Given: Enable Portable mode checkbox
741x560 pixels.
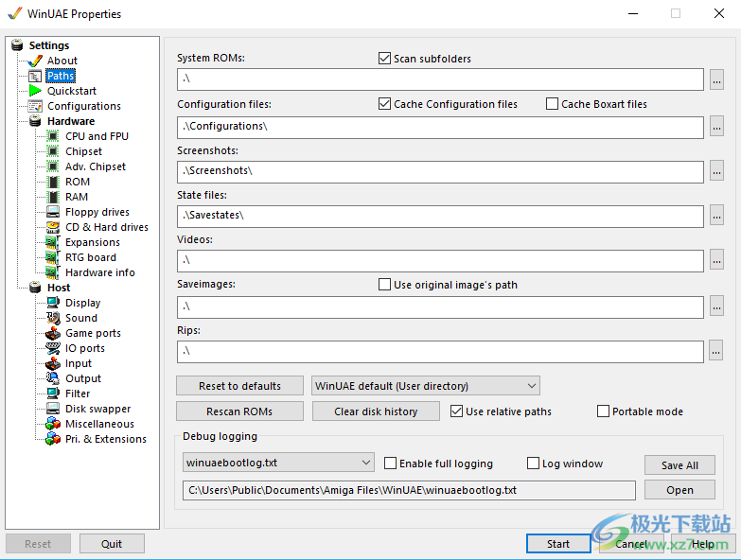Looking at the screenshot, I should coord(603,411).
